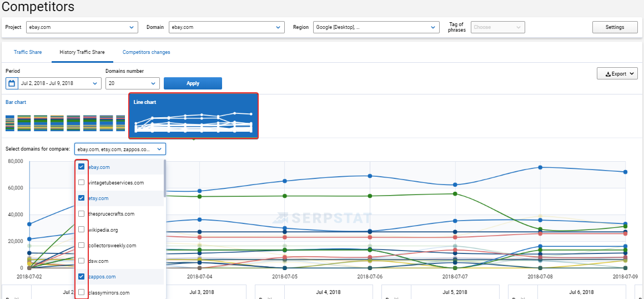644x299 pixels.
Task: Click the 80,000 y-axis label
Action: [15, 161]
